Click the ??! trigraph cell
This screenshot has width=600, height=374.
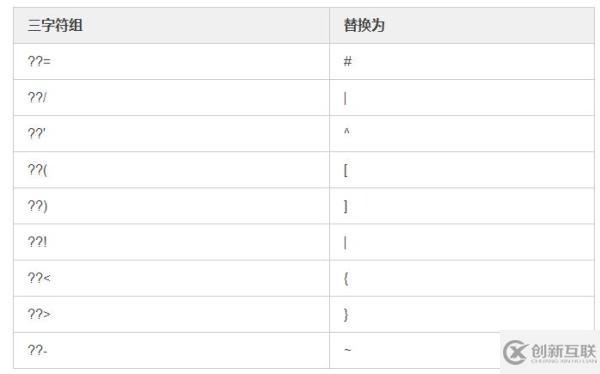171,242
